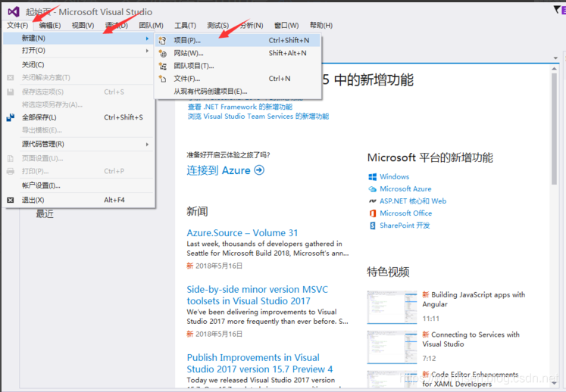This screenshot has height=392, width=566.
Task: Click the filter funnel icon in title bar
Action: pos(557,9)
